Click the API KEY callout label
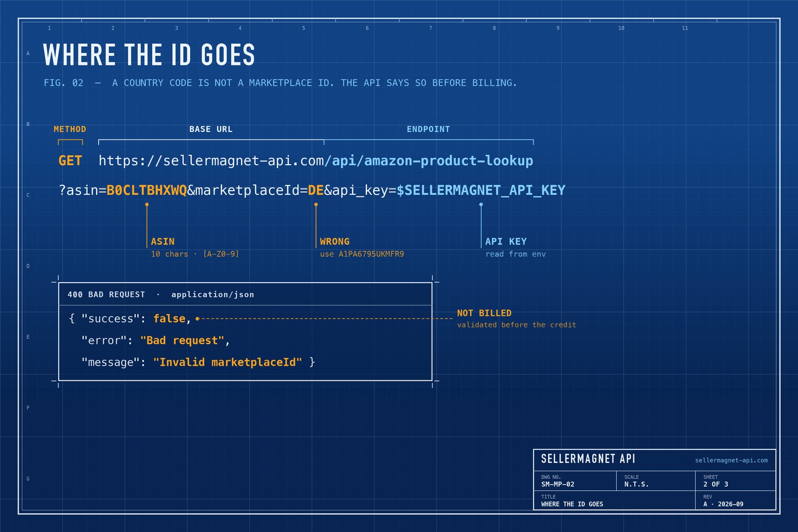The width and height of the screenshot is (798, 532). 506,242
